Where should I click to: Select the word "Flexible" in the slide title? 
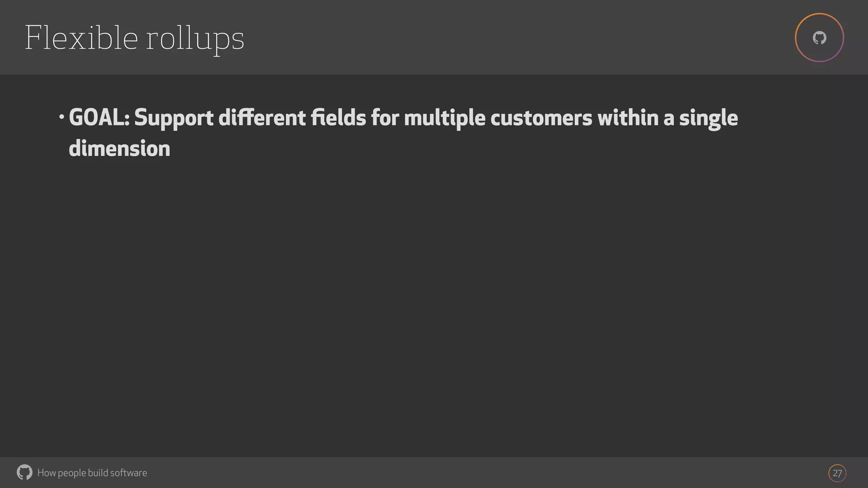pyautogui.click(x=81, y=38)
